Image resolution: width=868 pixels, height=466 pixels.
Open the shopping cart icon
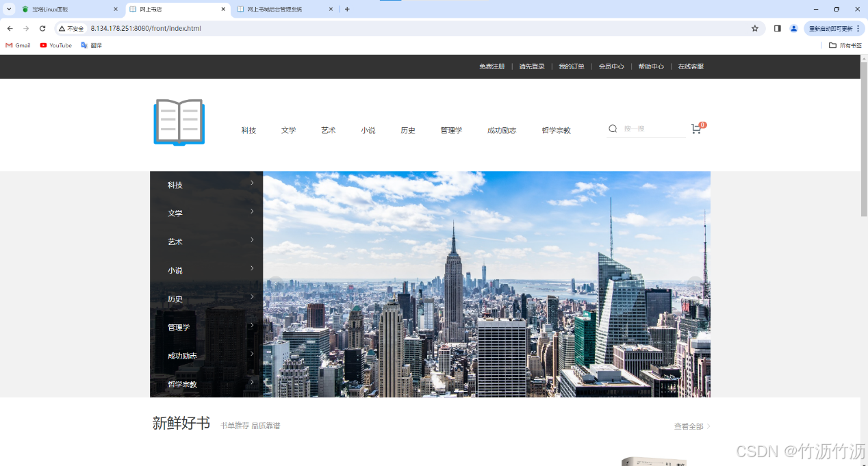coord(696,129)
